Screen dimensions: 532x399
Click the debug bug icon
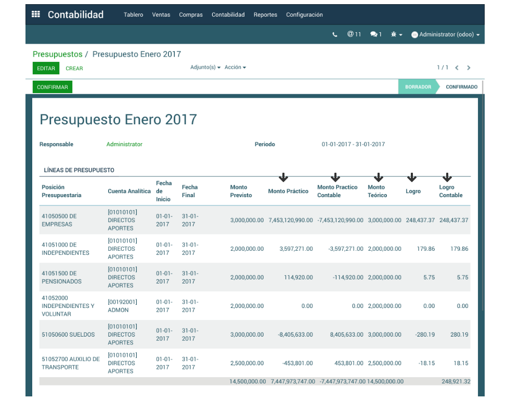(x=396, y=35)
